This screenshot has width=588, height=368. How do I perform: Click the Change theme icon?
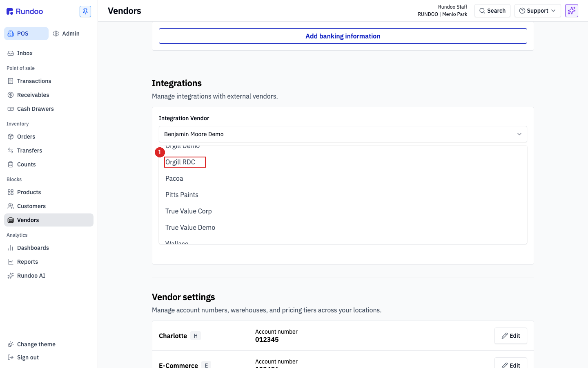(11, 344)
